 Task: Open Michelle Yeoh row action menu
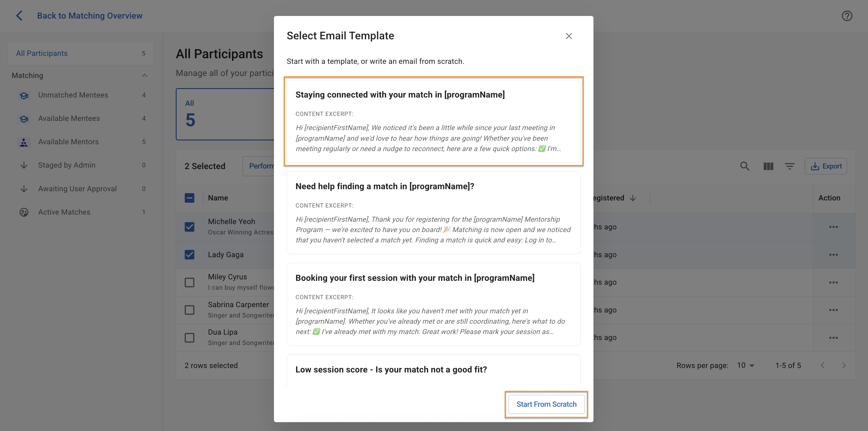pos(833,227)
